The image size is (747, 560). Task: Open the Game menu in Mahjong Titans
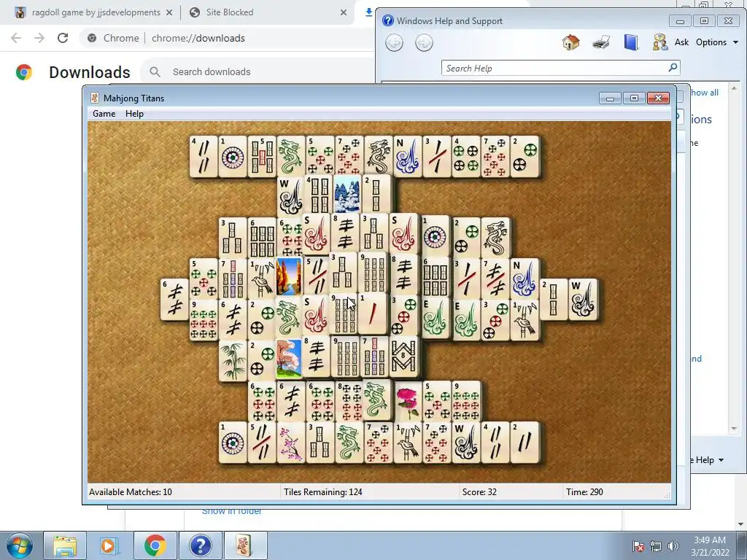pos(104,114)
